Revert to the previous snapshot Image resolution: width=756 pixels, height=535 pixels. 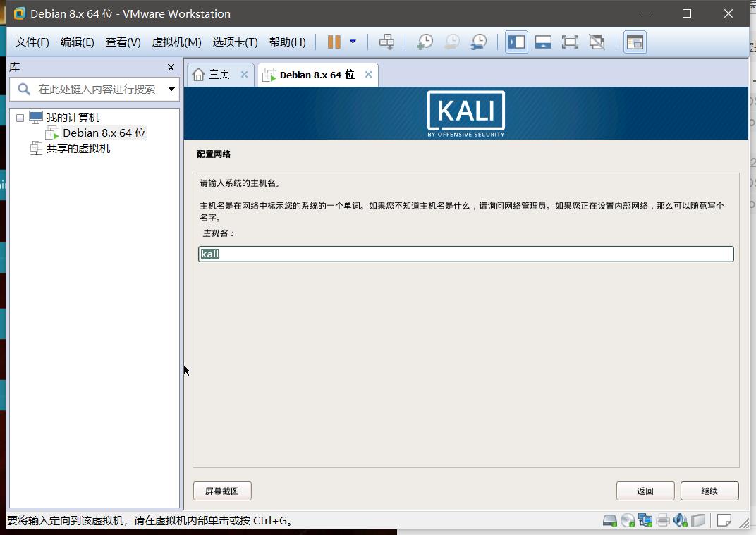point(452,42)
